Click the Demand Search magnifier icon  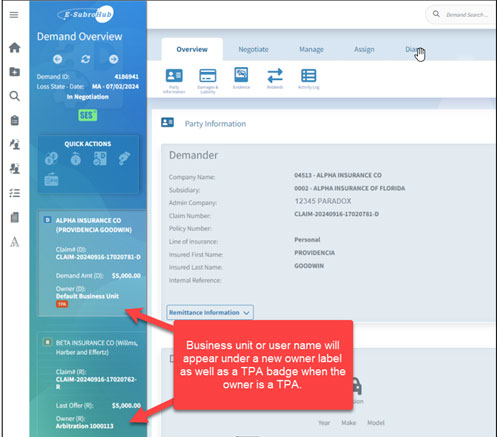[436, 14]
